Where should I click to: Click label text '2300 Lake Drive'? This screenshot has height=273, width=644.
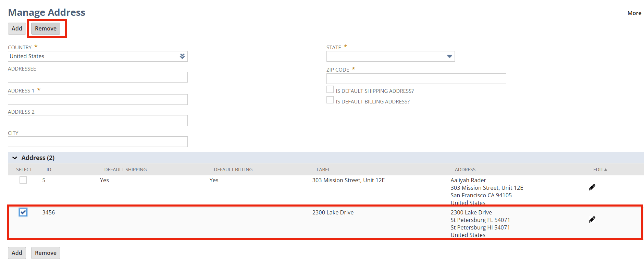[x=333, y=212]
